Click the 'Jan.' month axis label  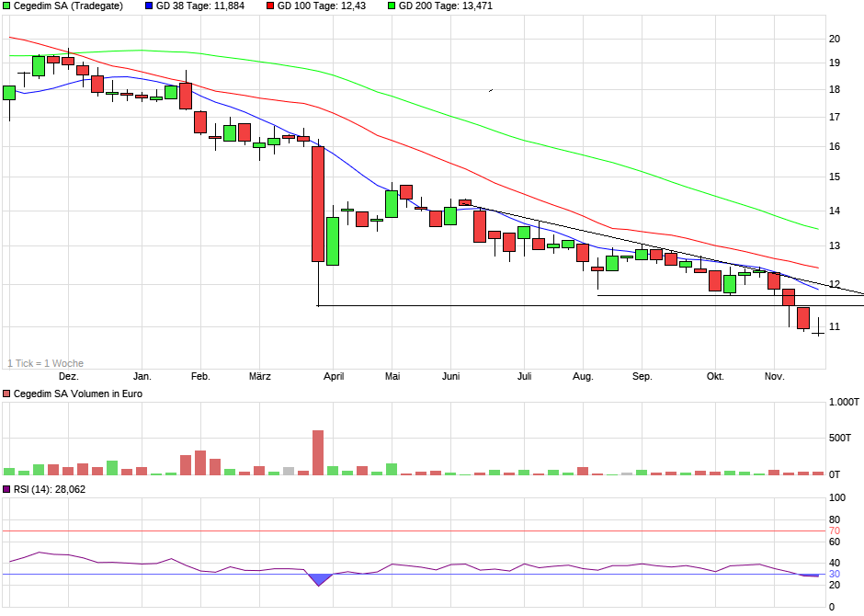pos(142,376)
